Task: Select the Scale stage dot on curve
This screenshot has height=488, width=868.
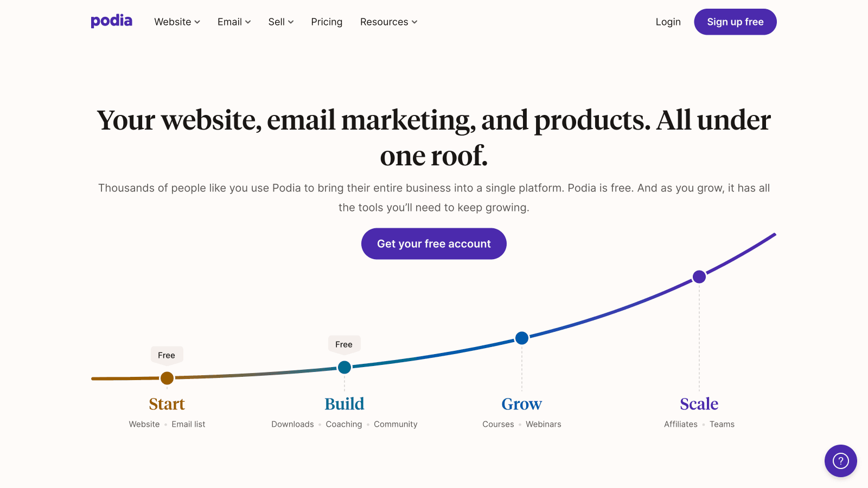Action: tap(699, 277)
